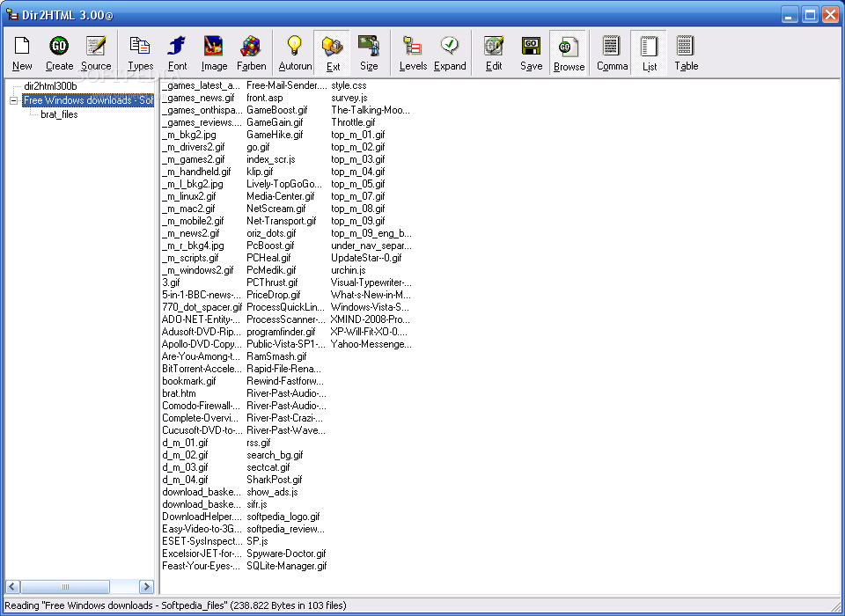845x616 pixels.
Task: Select file index_scr.js
Action: (x=271, y=159)
